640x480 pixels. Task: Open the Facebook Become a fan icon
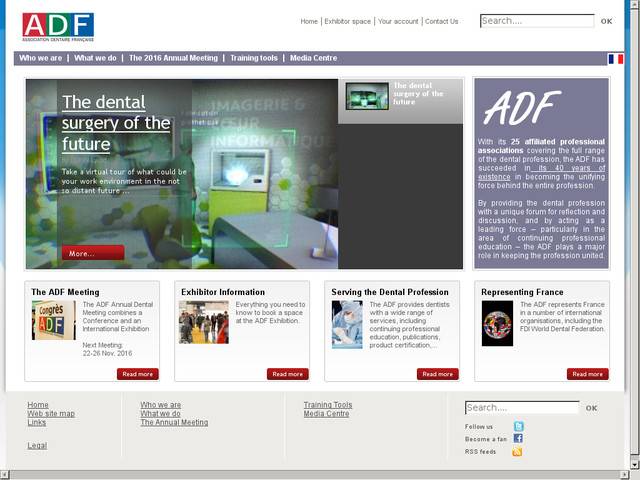coord(518,438)
